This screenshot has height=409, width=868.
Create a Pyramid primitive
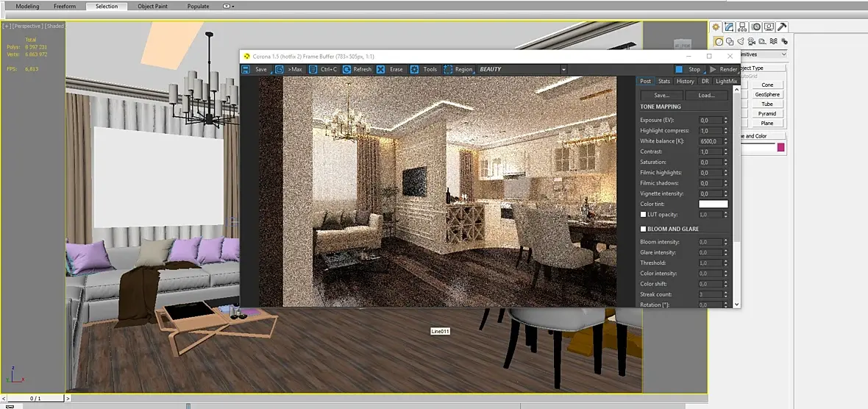coord(767,113)
